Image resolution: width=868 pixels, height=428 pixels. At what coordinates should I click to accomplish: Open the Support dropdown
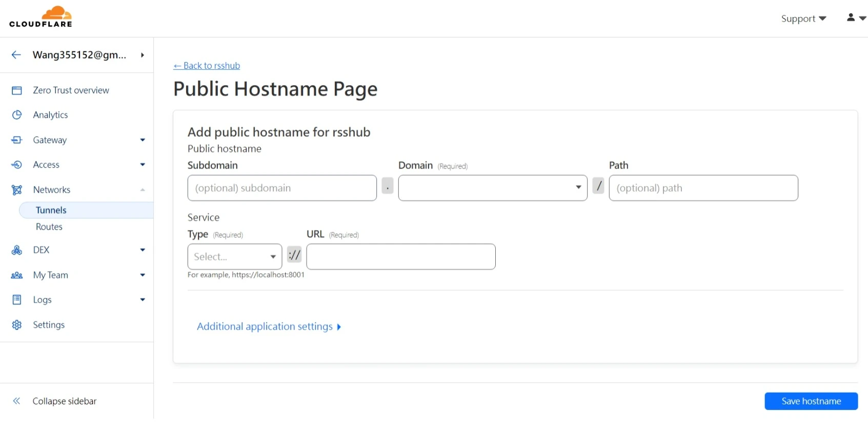[803, 18]
